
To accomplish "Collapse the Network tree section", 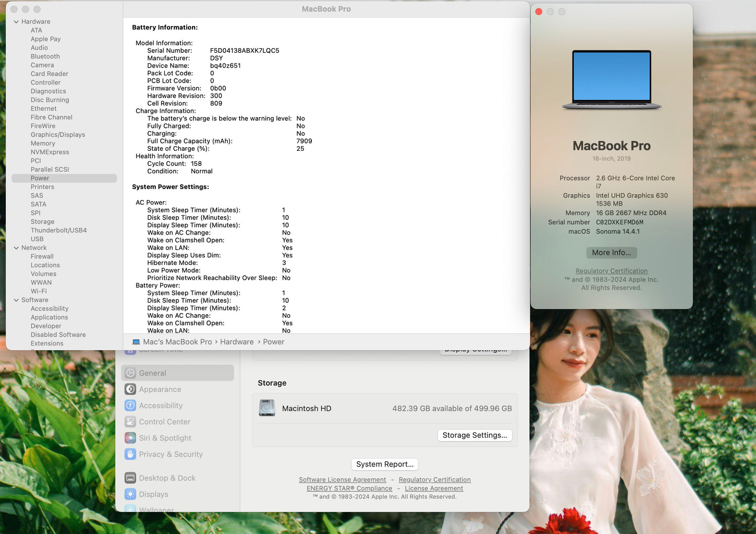I will pyautogui.click(x=16, y=248).
